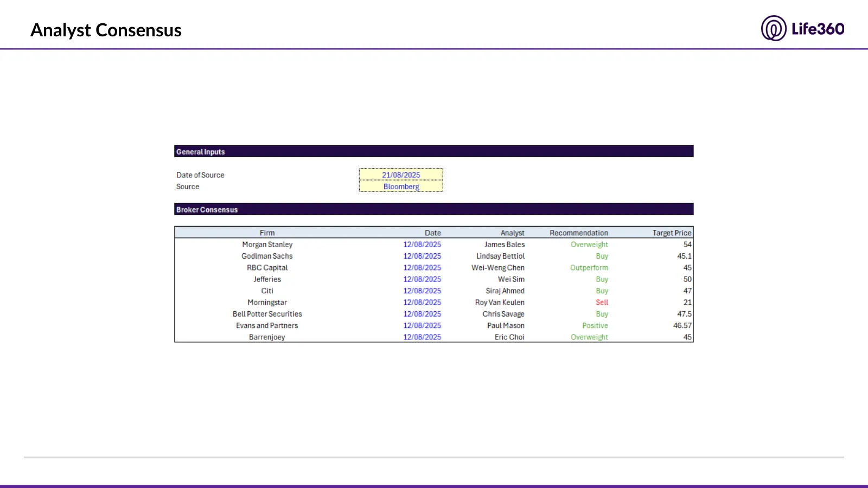This screenshot has width=868, height=488.
Task: Click the General Inputs header bar
Action: [x=433, y=151]
